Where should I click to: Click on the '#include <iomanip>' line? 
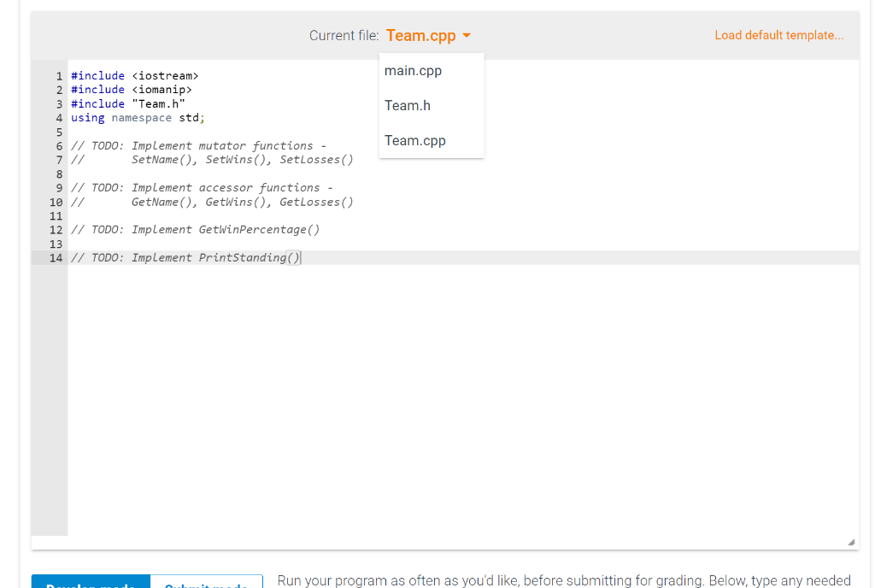pyautogui.click(x=131, y=90)
